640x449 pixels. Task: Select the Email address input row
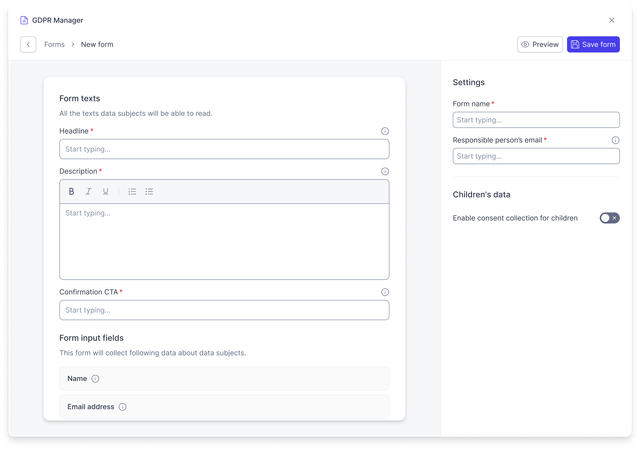point(224,407)
